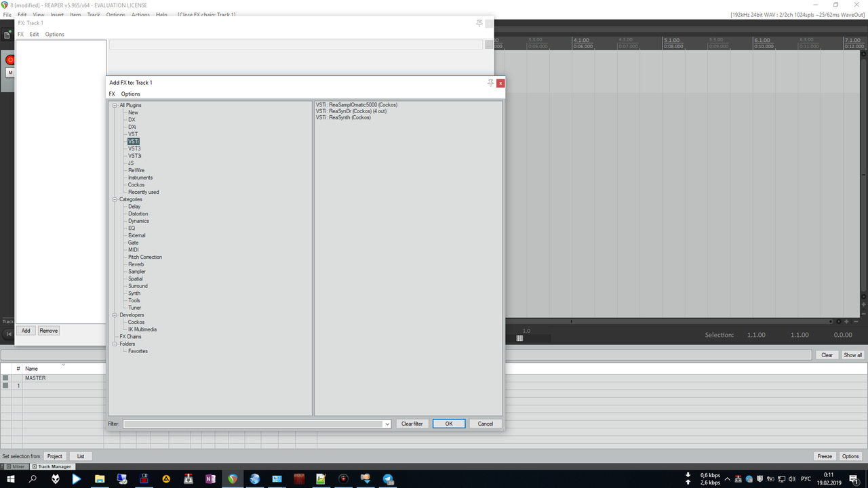The image size is (868, 488).
Task: Click the system volume tray icon
Action: click(791, 479)
